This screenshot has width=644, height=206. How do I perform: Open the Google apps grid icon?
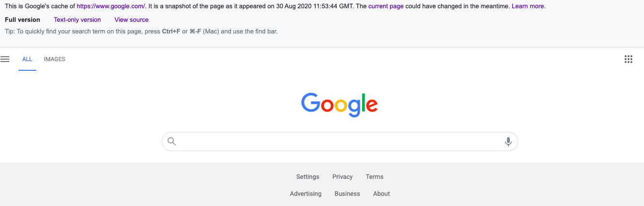[629, 59]
